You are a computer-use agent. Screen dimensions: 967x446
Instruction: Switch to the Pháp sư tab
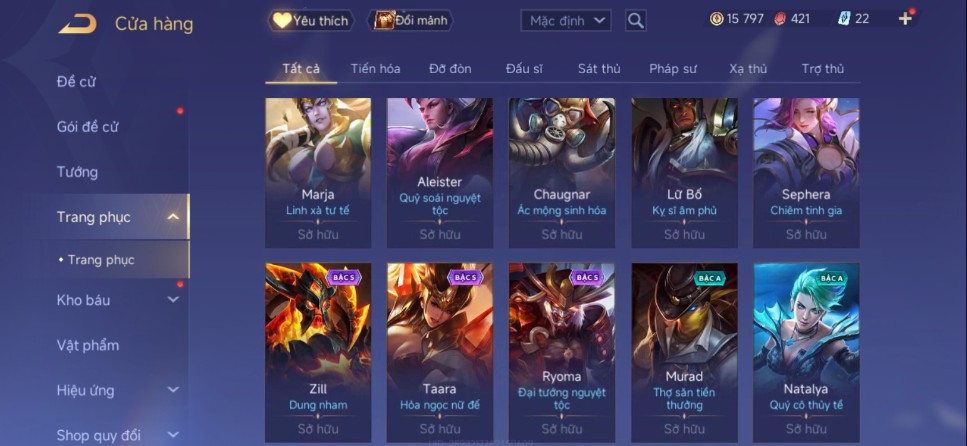click(673, 68)
